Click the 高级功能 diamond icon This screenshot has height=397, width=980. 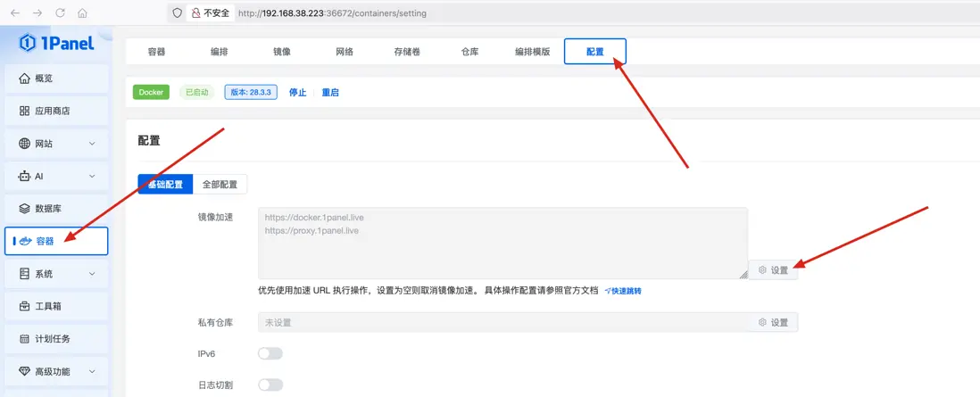coord(24,371)
